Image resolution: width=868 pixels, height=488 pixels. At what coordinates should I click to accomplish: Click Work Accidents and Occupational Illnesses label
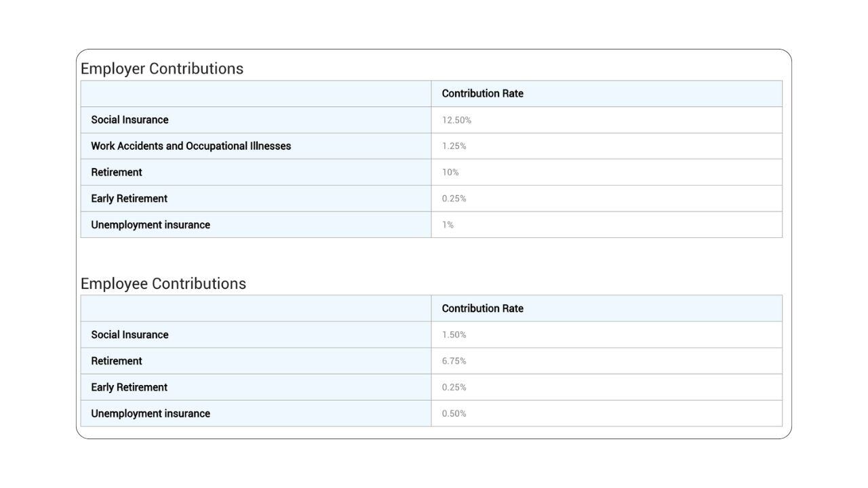tap(191, 146)
